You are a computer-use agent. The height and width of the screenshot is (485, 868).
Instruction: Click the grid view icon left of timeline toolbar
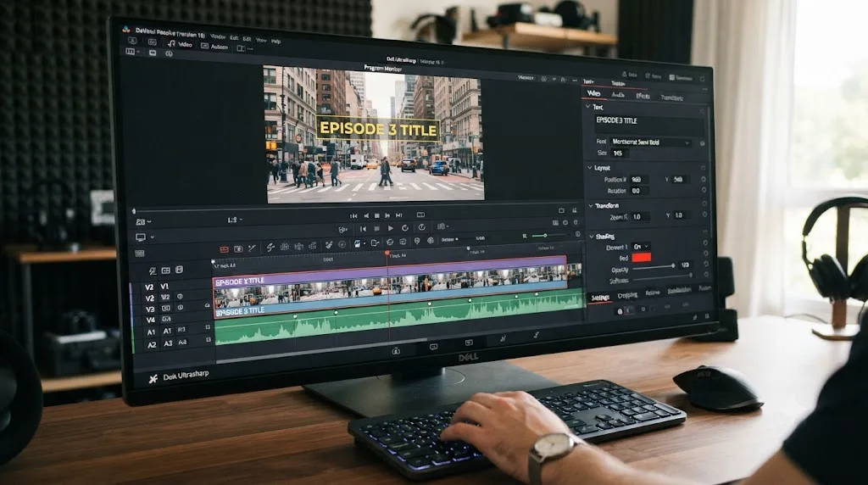tap(140, 253)
